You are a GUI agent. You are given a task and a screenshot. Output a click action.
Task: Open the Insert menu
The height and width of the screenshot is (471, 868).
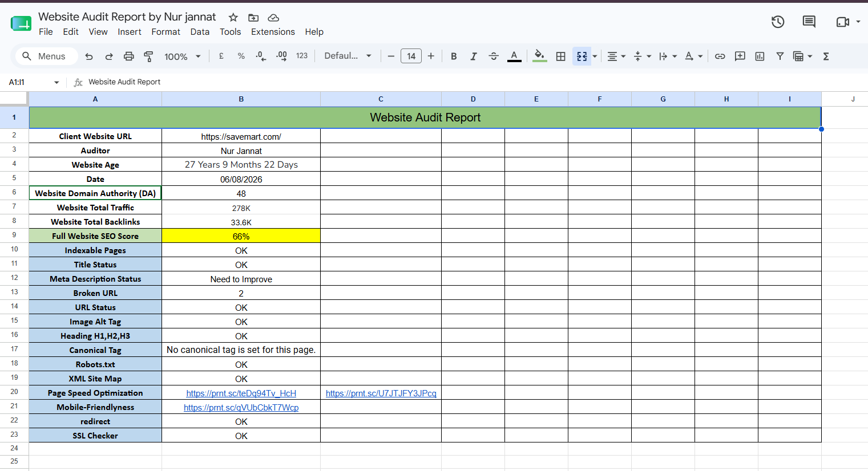[130, 32]
